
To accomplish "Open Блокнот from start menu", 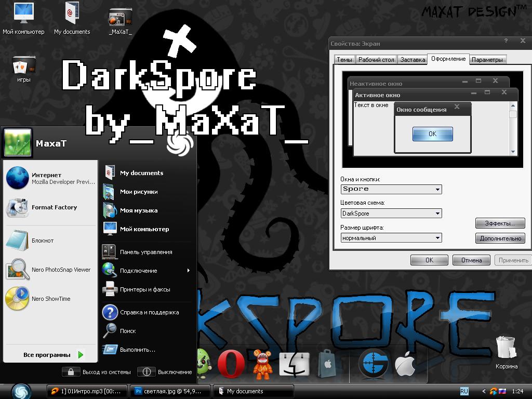I will (50, 241).
